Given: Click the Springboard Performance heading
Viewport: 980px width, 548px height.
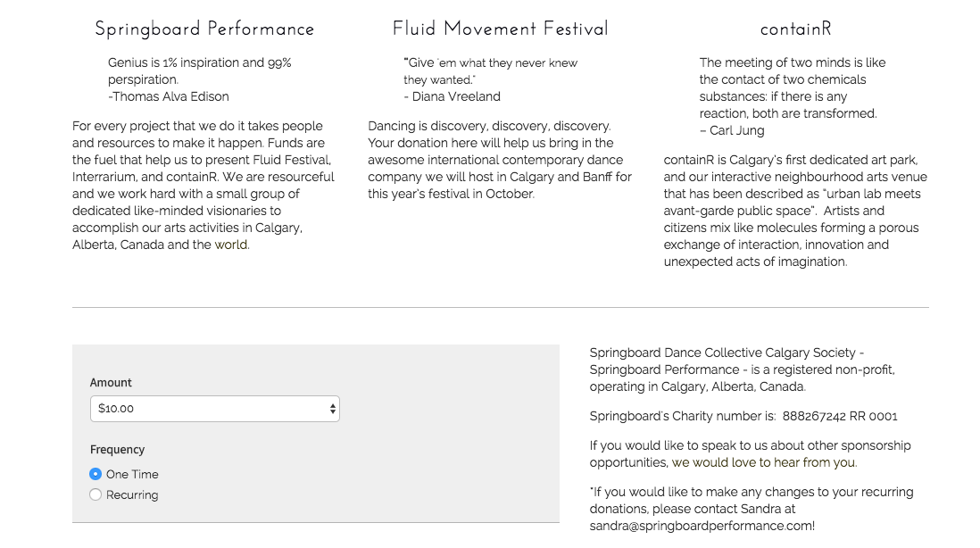Looking at the screenshot, I should pos(204,29).
